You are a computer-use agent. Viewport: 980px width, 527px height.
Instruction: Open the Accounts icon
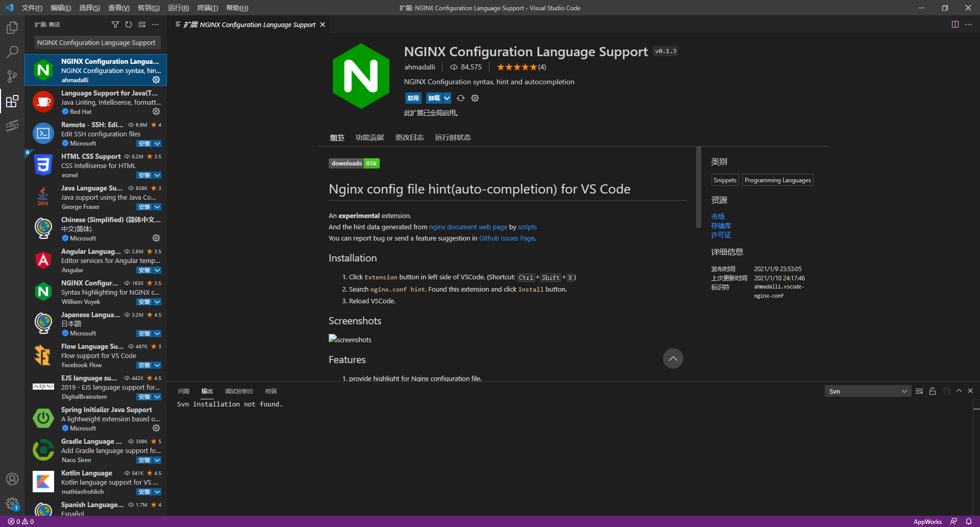[12, 479]
